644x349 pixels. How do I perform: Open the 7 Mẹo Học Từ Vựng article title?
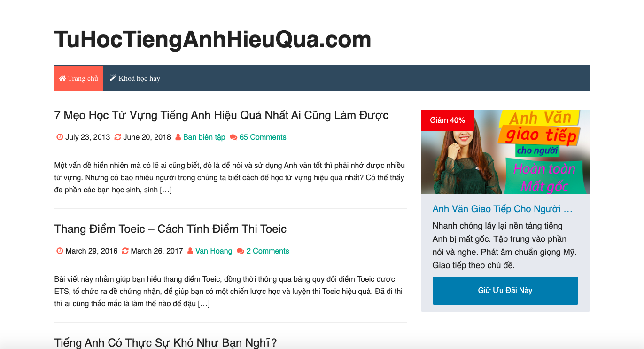[221, 115]
